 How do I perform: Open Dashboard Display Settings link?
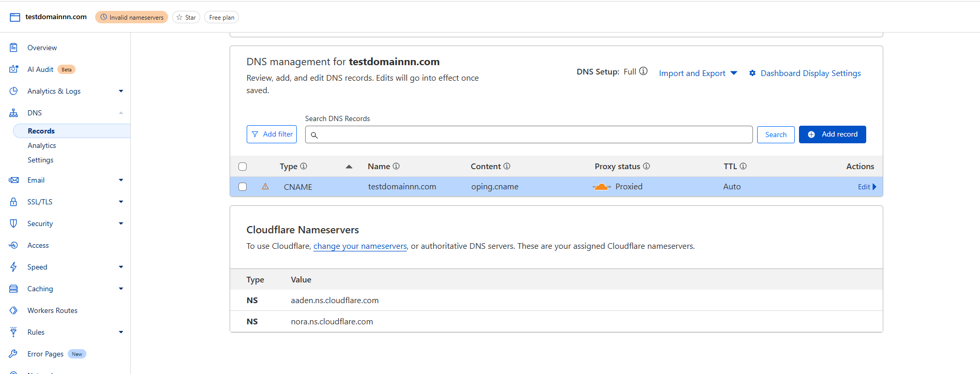pos(810,73)
